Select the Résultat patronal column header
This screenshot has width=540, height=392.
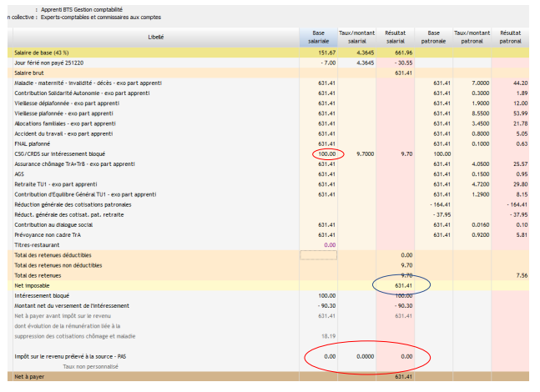click(510, 37)
